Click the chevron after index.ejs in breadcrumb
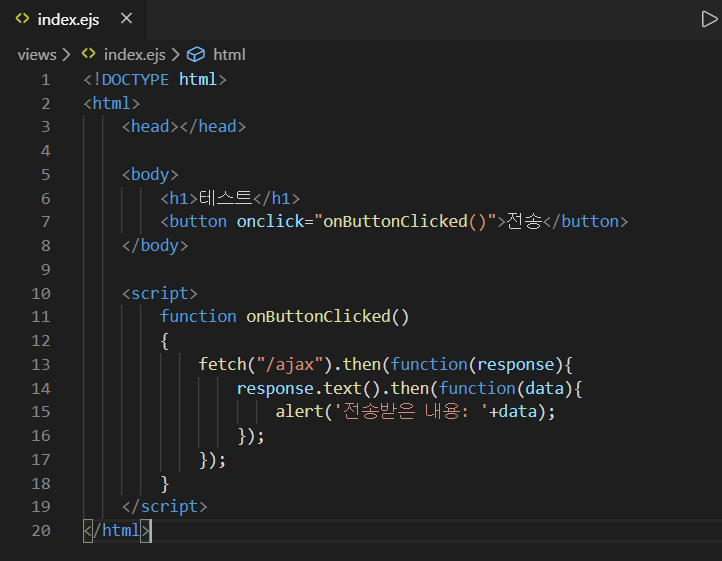This screenshot has width=722, height=561. pyautogui.click(x=175, y=54)
